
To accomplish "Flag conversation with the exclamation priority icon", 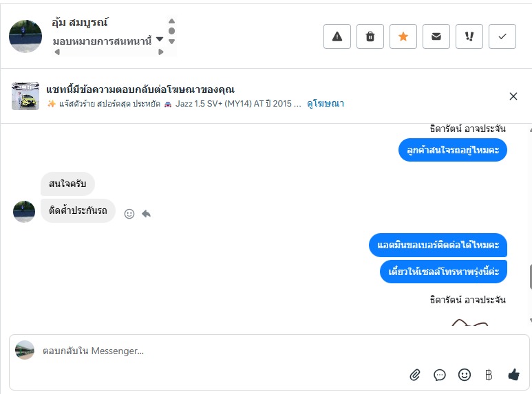I will click(x=469, y=37).
